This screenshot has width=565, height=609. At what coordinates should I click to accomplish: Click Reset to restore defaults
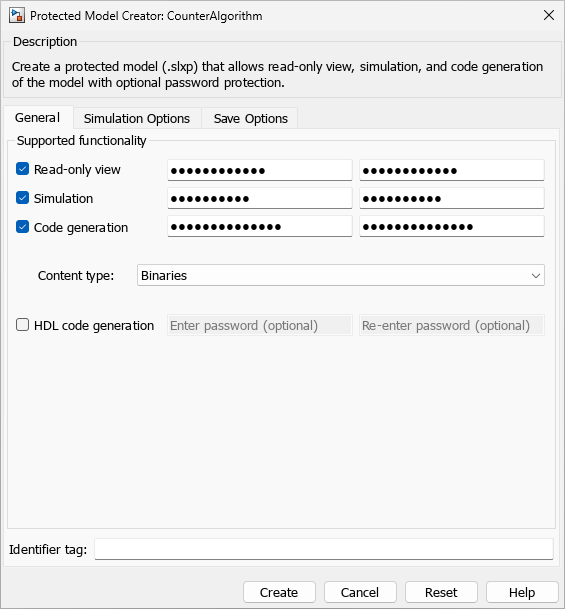pyautogui.click(x=441, y=592)
